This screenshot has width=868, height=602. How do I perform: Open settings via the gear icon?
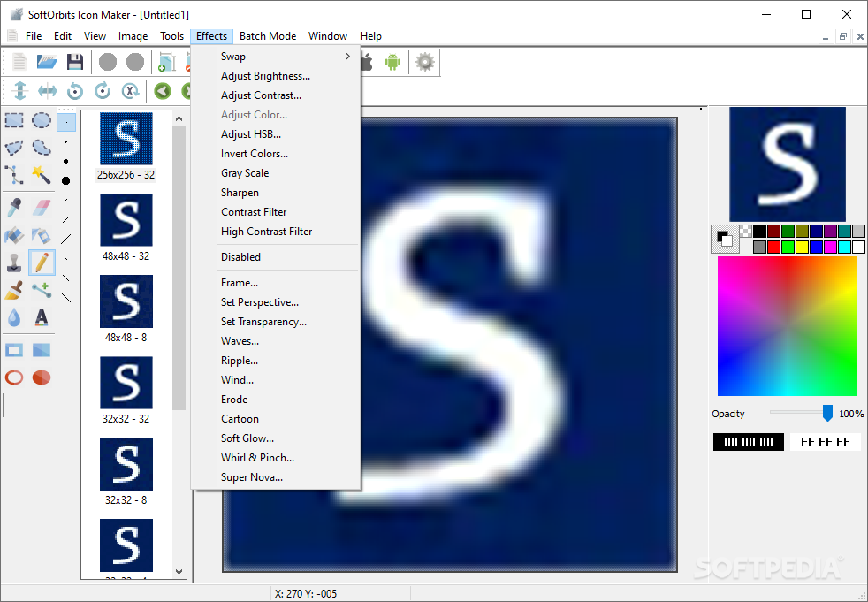click(425, 62)
